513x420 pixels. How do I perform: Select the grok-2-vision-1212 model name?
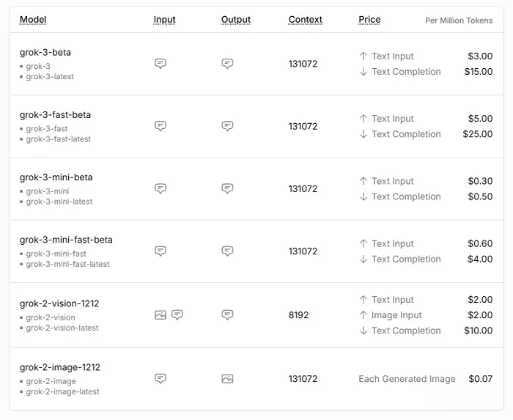point(59,303)
